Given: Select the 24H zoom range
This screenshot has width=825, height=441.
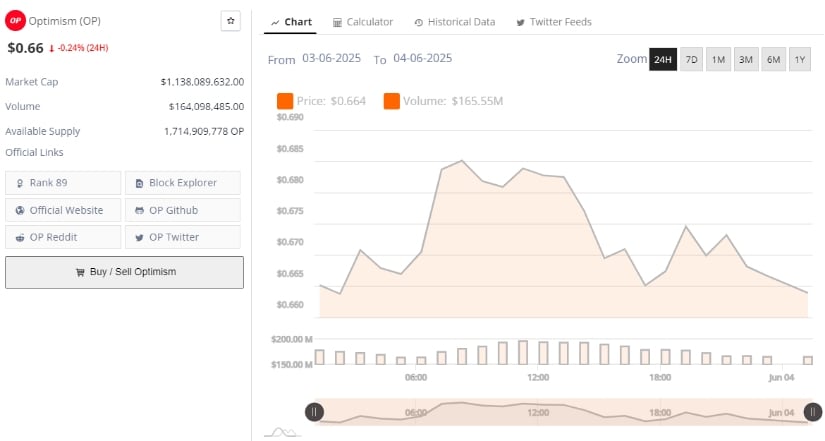Looking at the screenshot, I should (x=663, y=59).
